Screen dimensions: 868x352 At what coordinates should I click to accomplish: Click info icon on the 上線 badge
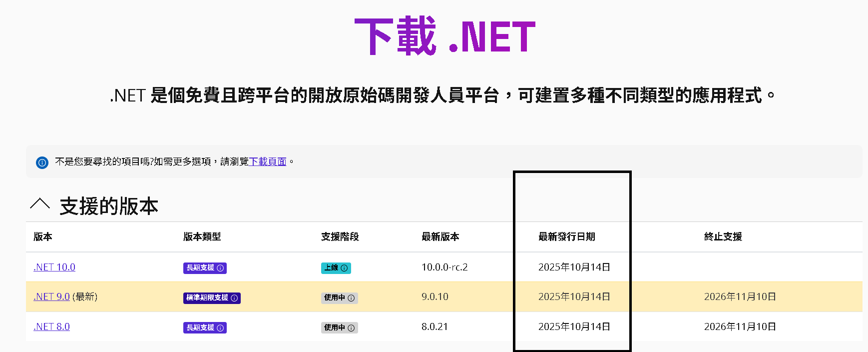pyautogui.click(x=344, y=268)
